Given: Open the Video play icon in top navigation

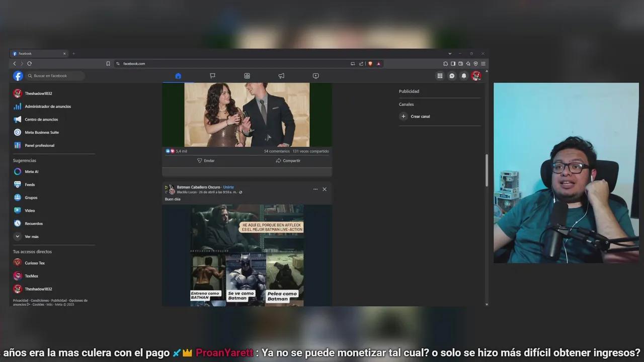Looking at the screenshot, I should pos(315,76).
